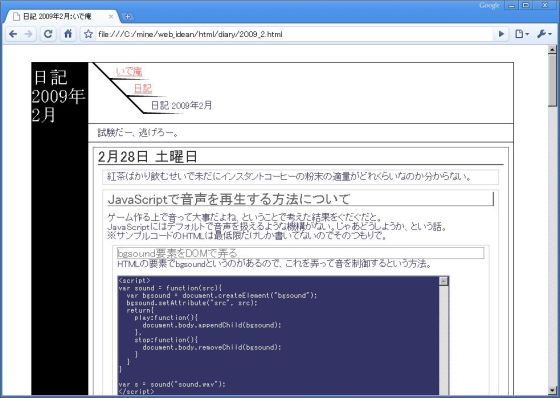The width and height of the screenshot is (560, 398).
Task: Click the page icon on the tab
Action: (16, 16)
